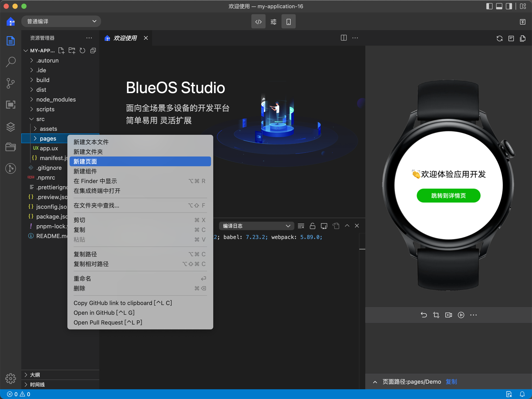Viewport: 532px width, 399px height.
Task: Take a simulator screenshot with crop icon
Action: pos(436,315)
